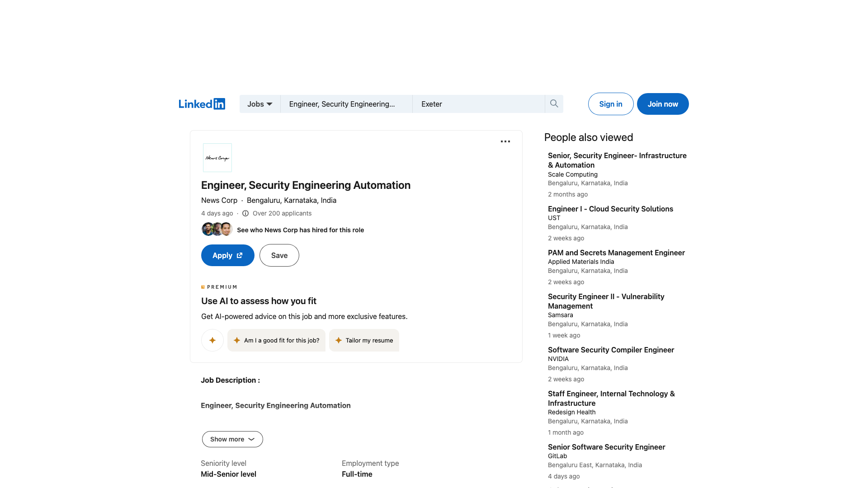The width and height of the screenshot is (868, 488).
Task: Open Staff Engineer, Internal Technology & Infrastructure job
Action: tap(611, 398)
